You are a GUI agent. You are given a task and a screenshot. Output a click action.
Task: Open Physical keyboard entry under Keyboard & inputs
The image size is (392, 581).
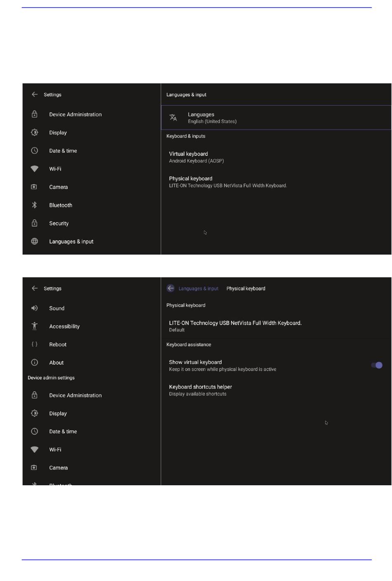click(x=276, y=182)
